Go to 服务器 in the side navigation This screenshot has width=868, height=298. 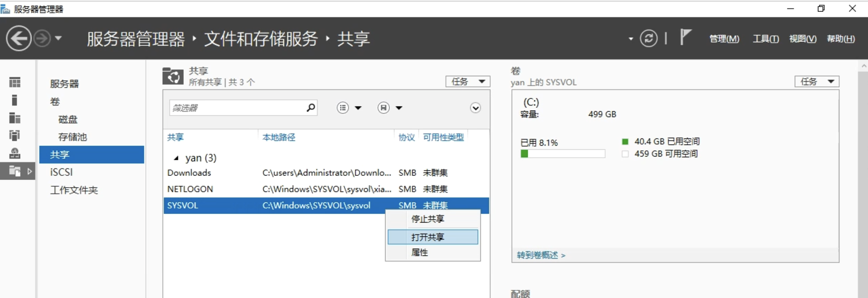click(65, 84)
